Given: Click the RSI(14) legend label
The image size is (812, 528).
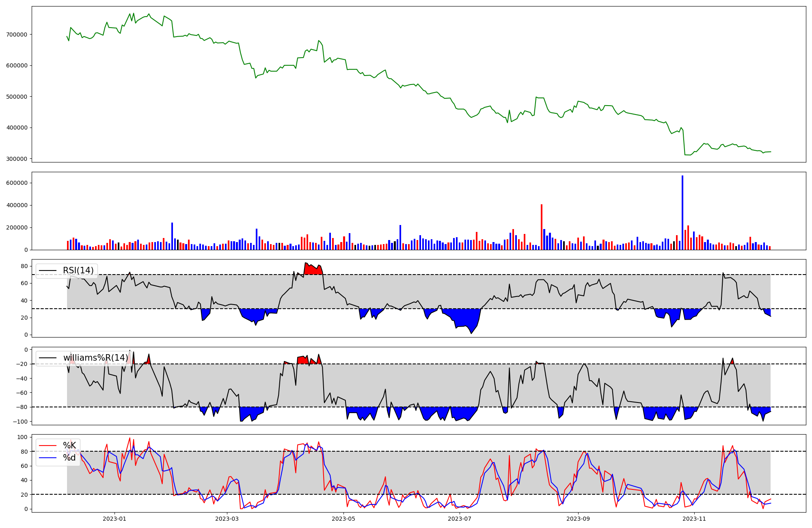Looking at the screenshot, I should coord(78,270).
